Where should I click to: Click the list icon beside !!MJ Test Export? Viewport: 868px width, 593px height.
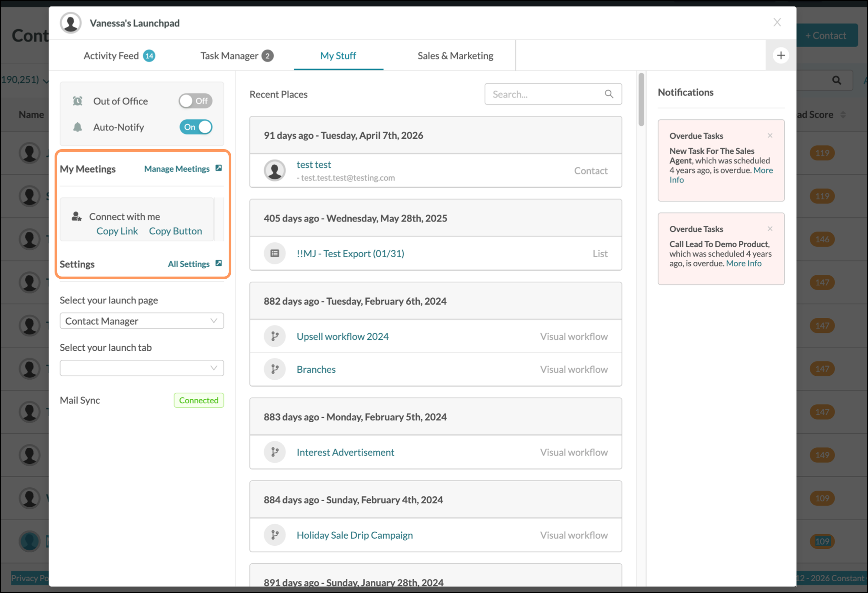[275, 254]
